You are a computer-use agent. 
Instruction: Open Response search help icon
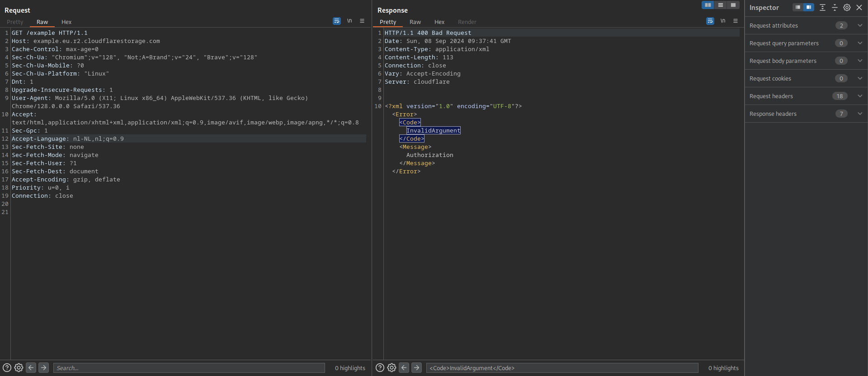[x=380, y=368]
